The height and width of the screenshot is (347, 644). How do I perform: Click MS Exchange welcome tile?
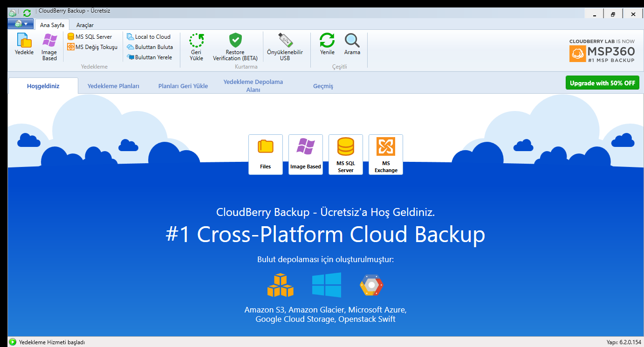coord(386,154)
